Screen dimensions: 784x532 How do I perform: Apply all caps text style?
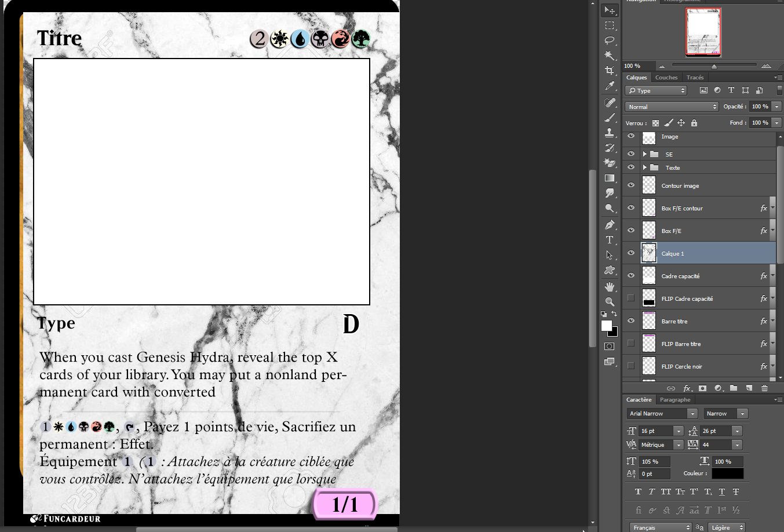[666, 492]
